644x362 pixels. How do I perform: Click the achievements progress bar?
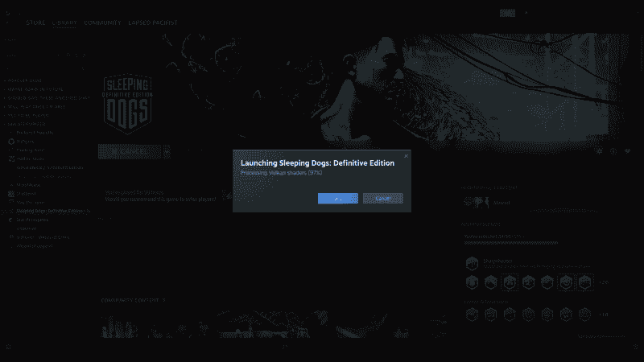511,243
